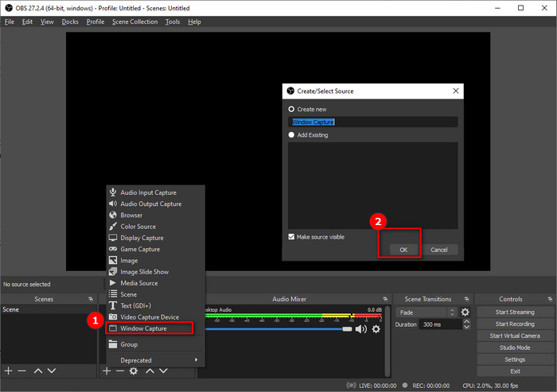
Task: Choose Window Capture from the source menu
Action: [x=150, y=328]
